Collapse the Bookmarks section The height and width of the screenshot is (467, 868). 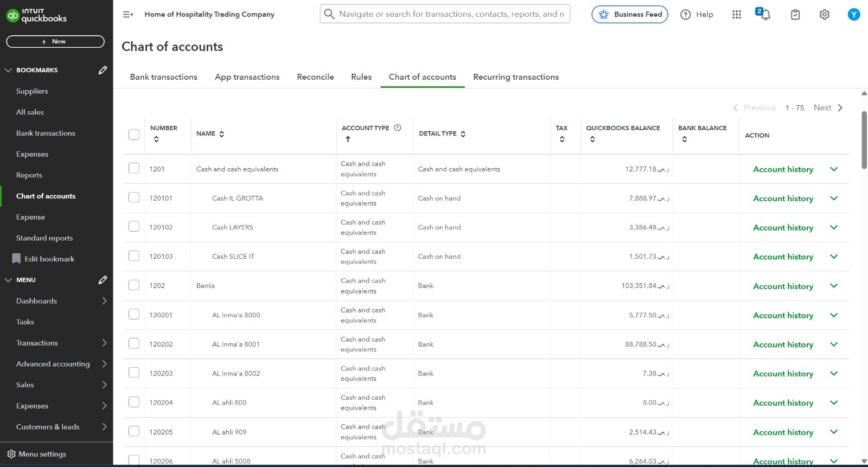click(x=8, y=70)
